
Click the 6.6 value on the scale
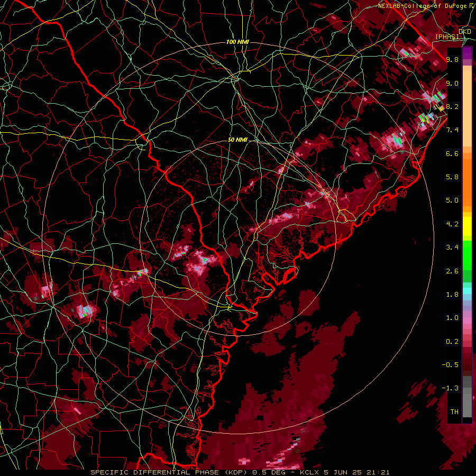coord(452,153)
